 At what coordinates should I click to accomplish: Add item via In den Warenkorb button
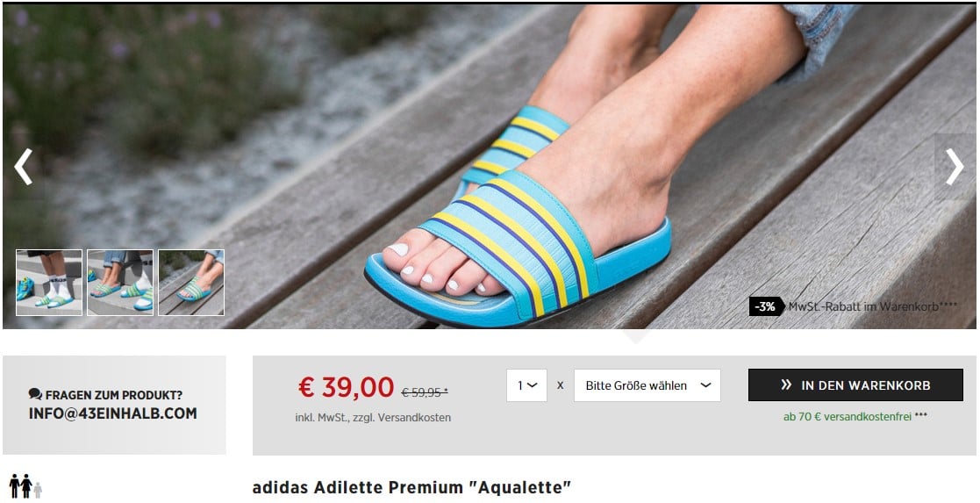click(x=855, y=384)
